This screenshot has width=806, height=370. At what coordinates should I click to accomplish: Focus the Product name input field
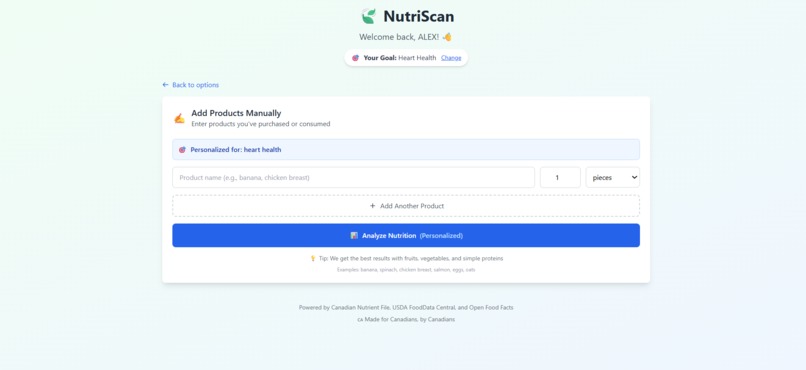(354, 177)
